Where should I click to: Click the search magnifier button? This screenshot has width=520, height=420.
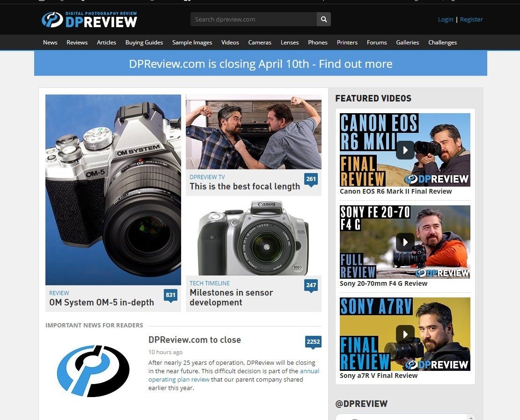coord(324,19)
